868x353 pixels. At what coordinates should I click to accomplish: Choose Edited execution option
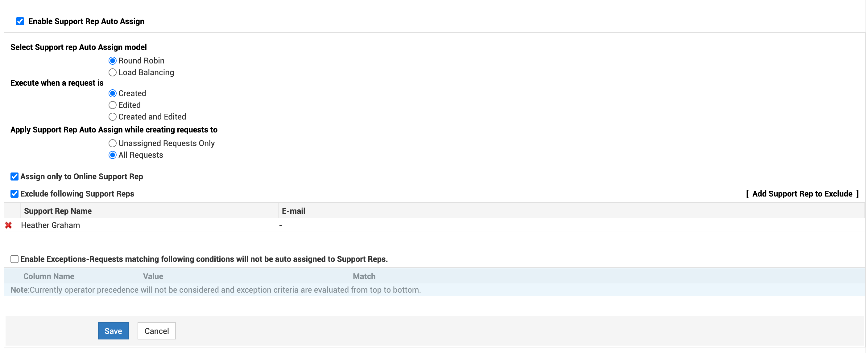pyautogui.click(x=113, y=105)
